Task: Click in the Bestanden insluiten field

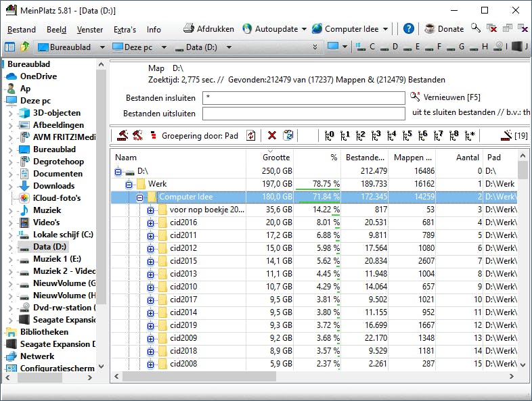Action: (304, 98)
